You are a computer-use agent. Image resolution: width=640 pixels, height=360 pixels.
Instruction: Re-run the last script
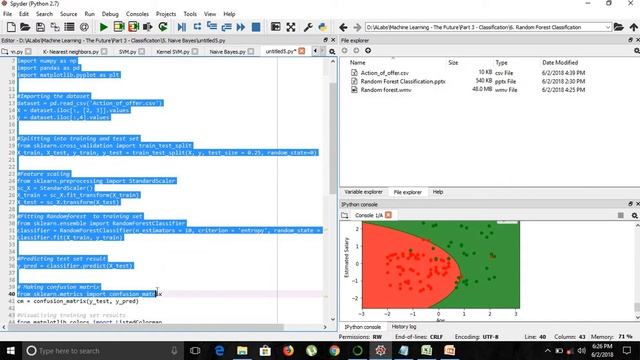pyautogui.click(x=163, y=27)
